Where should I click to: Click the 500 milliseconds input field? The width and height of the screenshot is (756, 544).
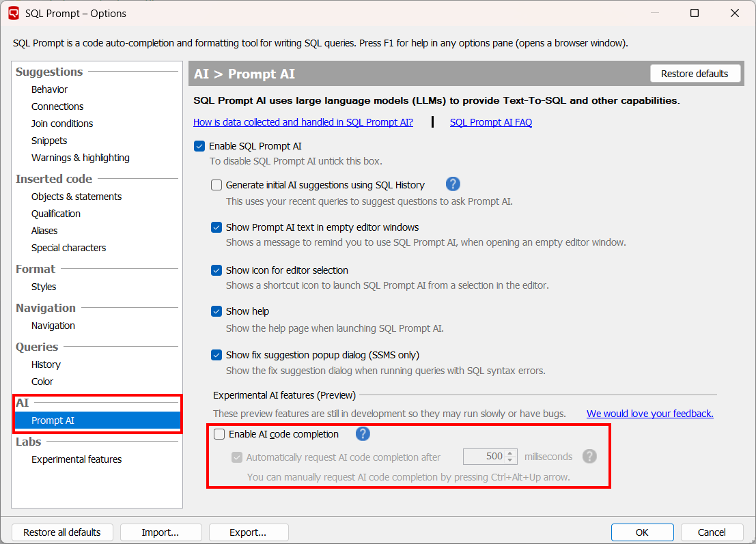click(484, 457)
